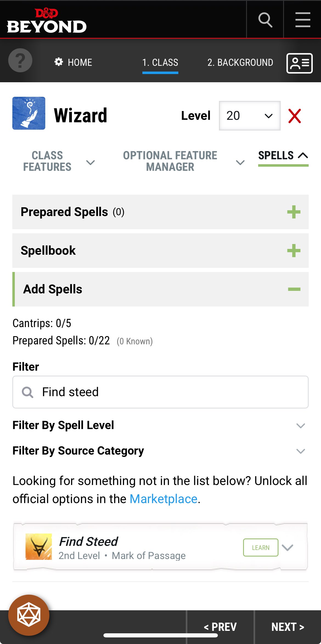Viewport: 321px width, 644px height.
Task: Remove Wizard class with red X
Action: (295, 116)
